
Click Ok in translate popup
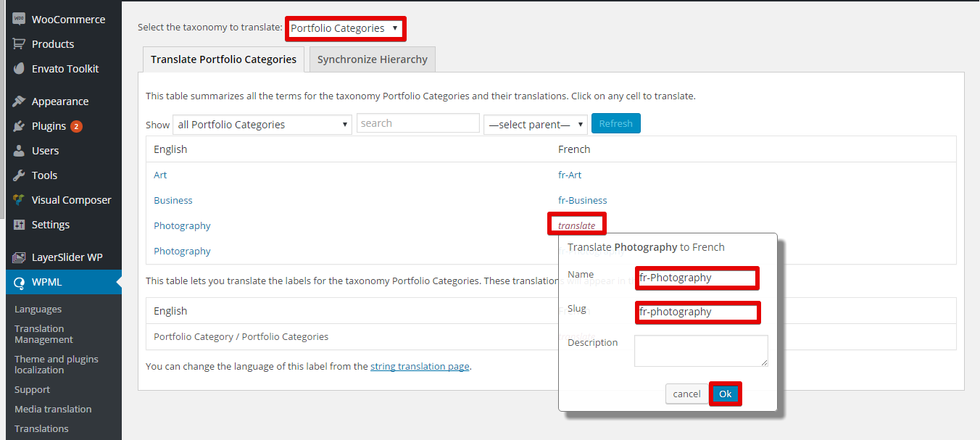click(x=726, y=394)
